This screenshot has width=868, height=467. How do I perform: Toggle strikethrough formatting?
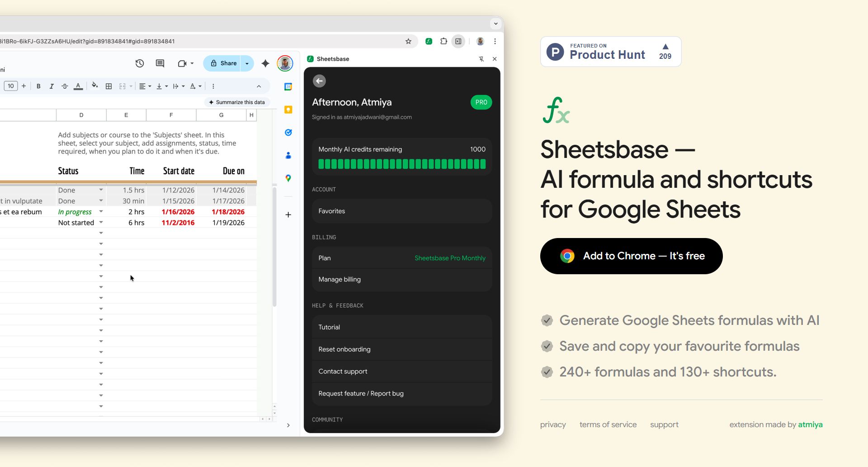[x=65, y=86]
